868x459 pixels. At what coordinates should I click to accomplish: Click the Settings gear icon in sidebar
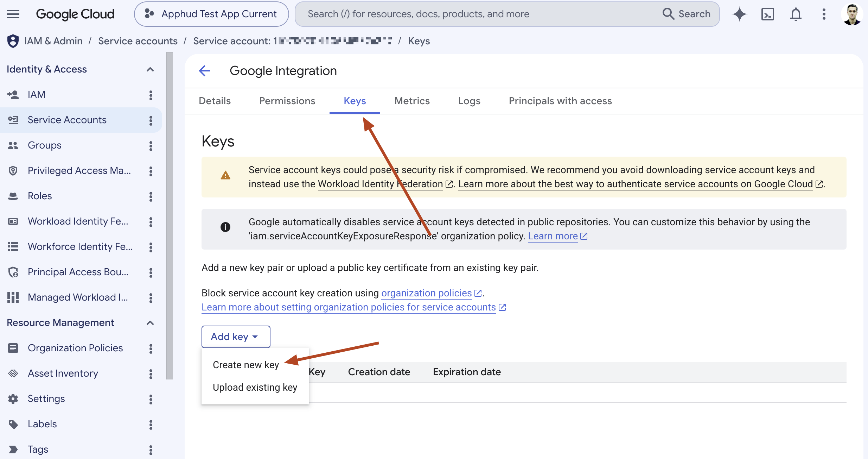13,398
